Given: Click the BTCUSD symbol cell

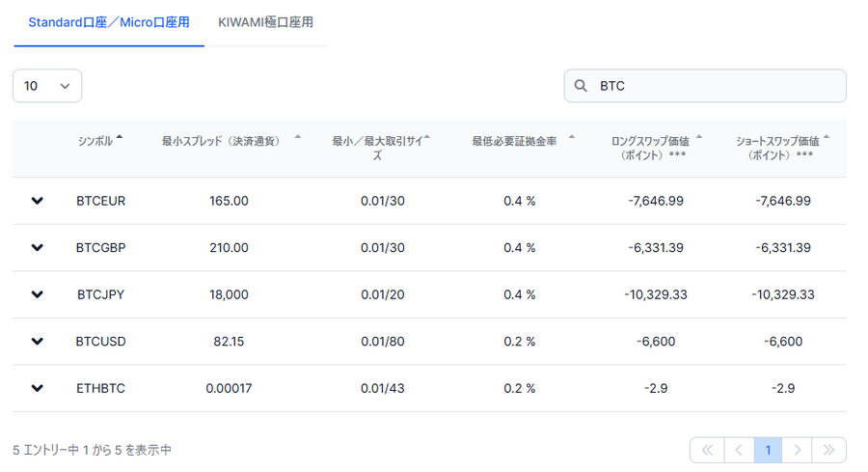Looking at the screenshot, I should (x=100, y=342).
